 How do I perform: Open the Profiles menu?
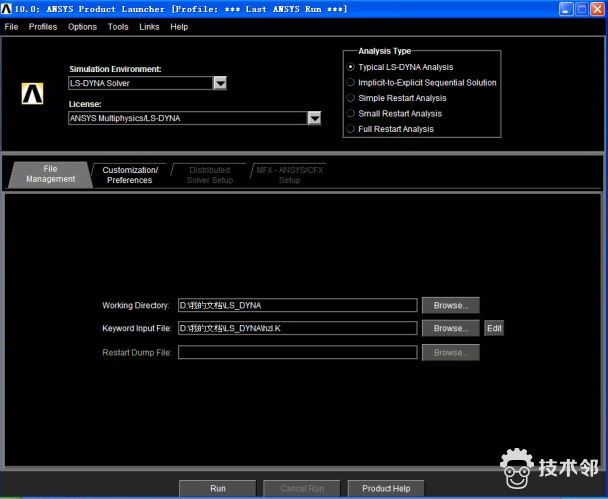point(43,27)
